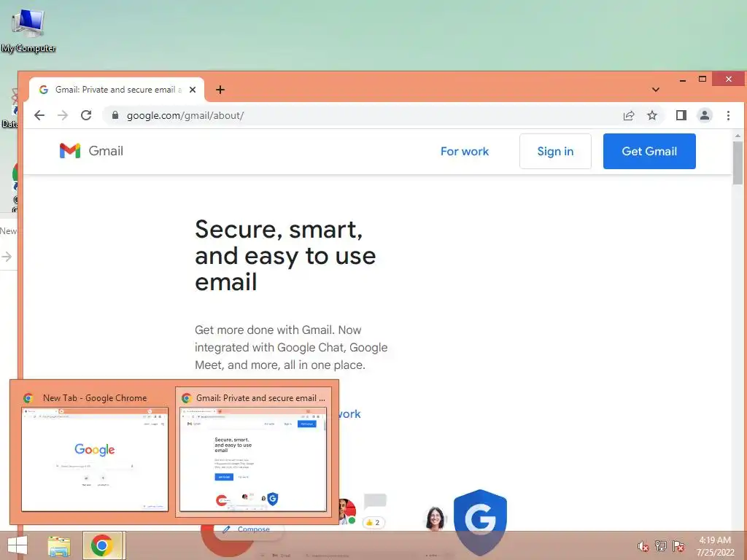
Task: Open the Chrome side panel
Action: 681,115
